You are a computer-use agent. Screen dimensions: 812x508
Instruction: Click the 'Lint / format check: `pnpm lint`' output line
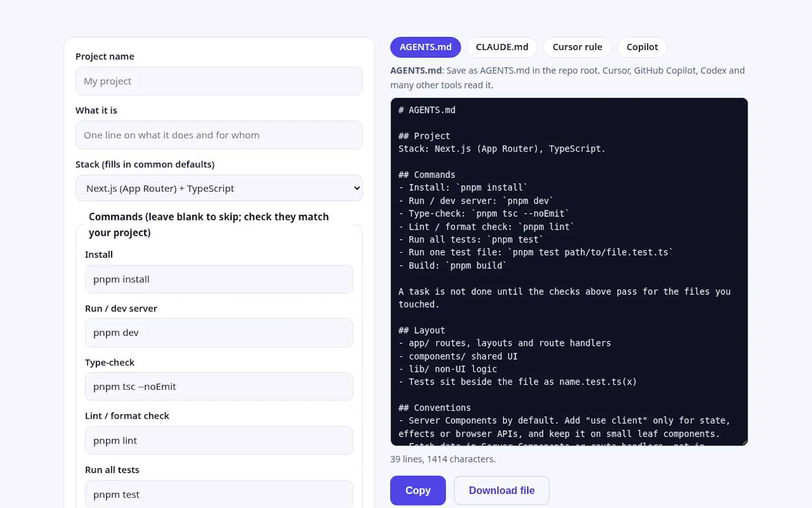[486, 227]
